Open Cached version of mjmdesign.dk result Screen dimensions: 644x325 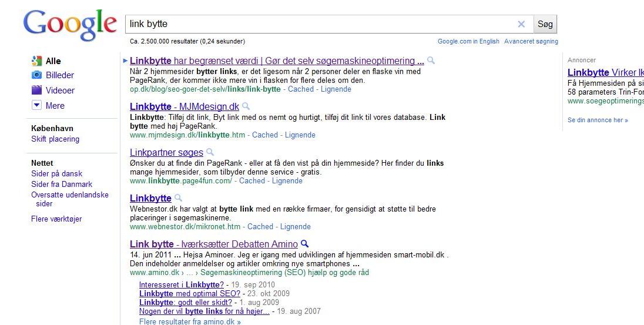(265, 135)
